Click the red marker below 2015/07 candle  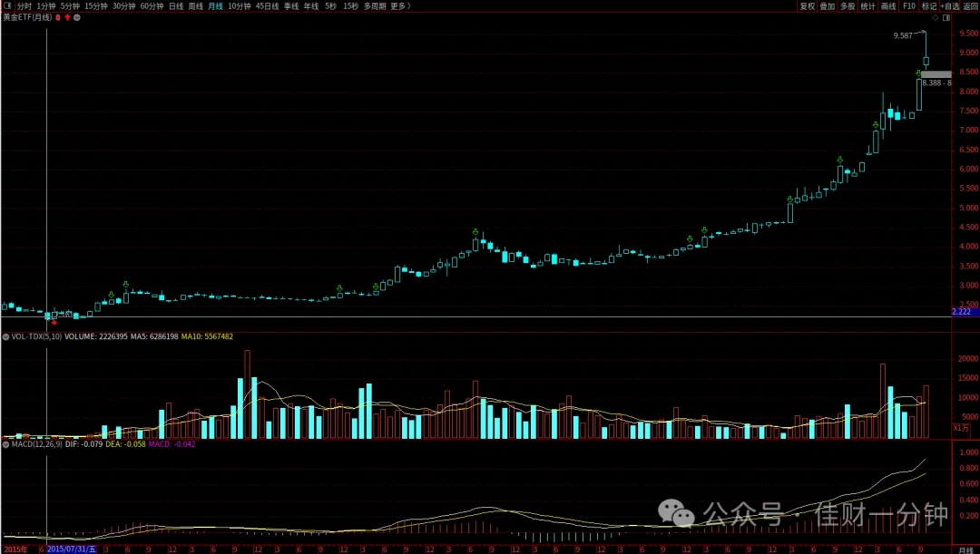click(54, 322)
